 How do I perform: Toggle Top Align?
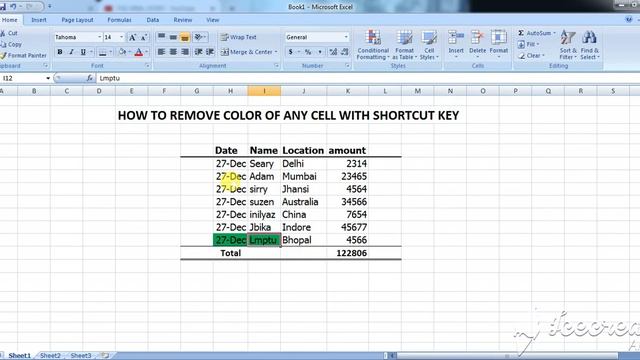(x=162, y=37)
